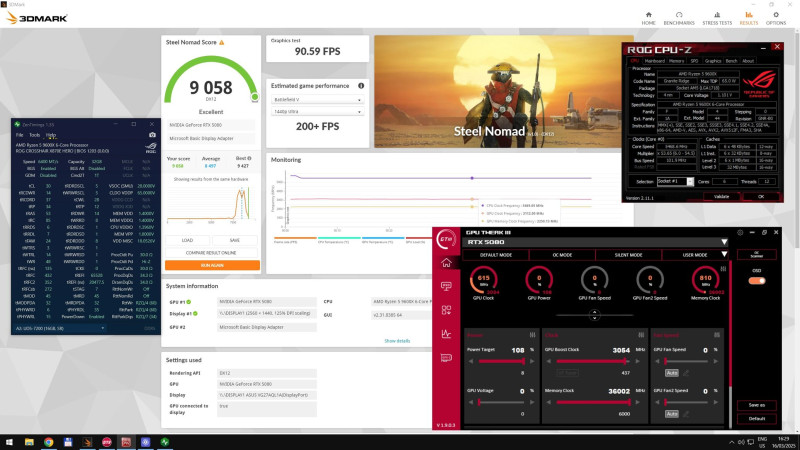Click Validate in ROG CPU-Z

[721, 196]
